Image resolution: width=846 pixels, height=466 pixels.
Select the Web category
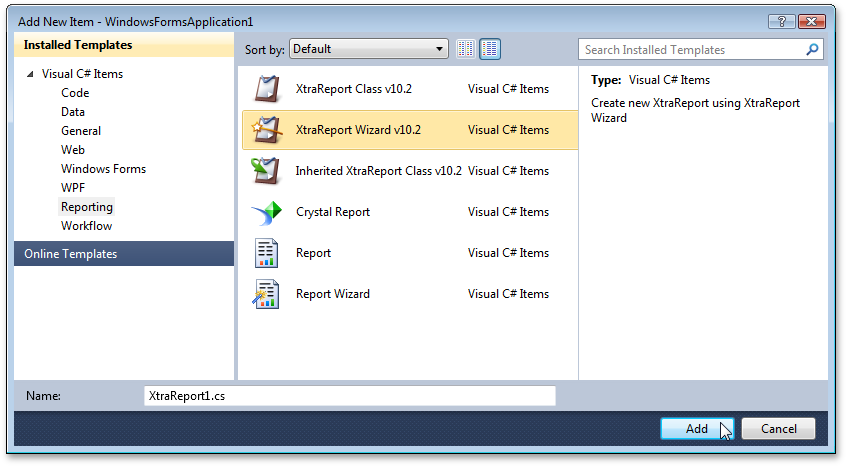click(73, 149)
